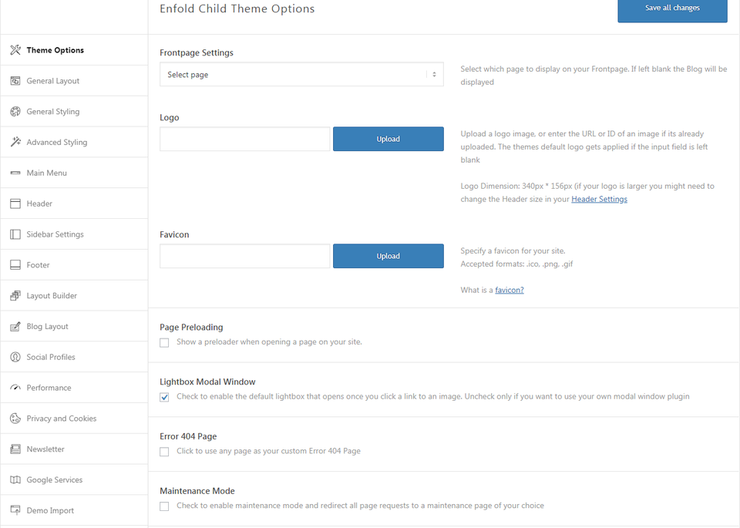Click the Main Menu sidebar icon
Image resolution: width=740 pixels, height=528 pixels.
coord(16,173)
